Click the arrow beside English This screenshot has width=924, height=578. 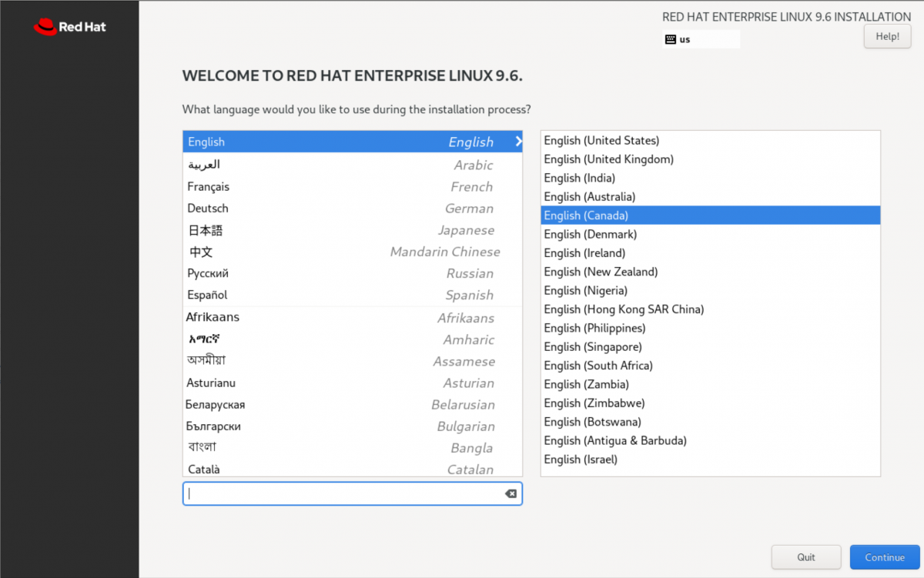518,142
